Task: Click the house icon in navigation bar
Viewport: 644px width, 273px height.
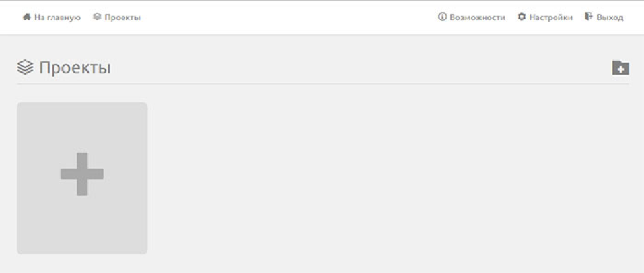Action: (26, 17)
